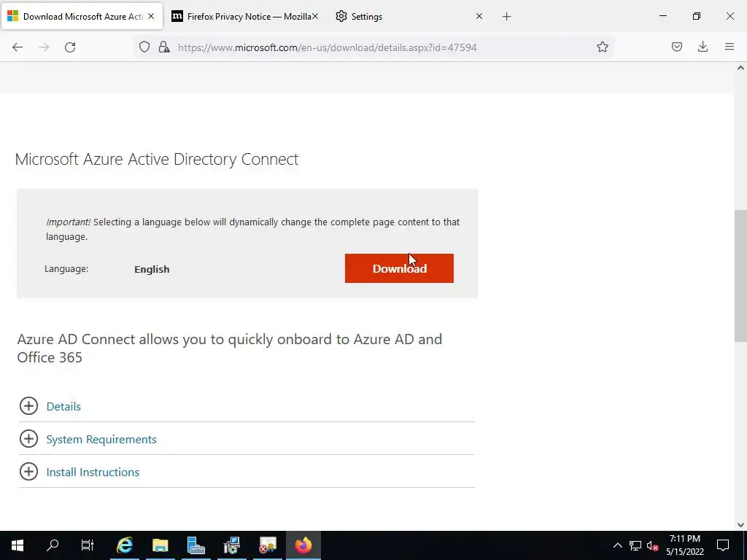Viewport: 747px width, 560px height.
Task: Open the certificate error taskbar icon
Action: click(267, 545)
